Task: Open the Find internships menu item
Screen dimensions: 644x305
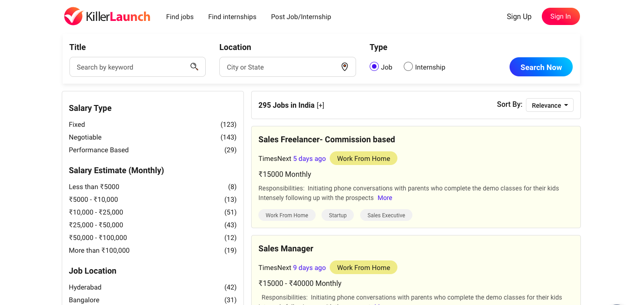Action: (232, 17)
